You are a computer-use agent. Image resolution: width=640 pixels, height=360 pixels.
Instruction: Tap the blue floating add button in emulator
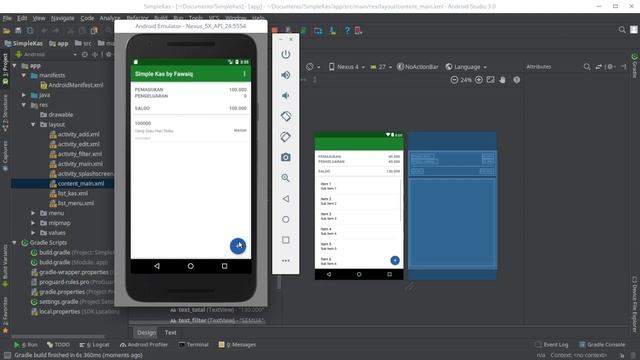point(238,246)
